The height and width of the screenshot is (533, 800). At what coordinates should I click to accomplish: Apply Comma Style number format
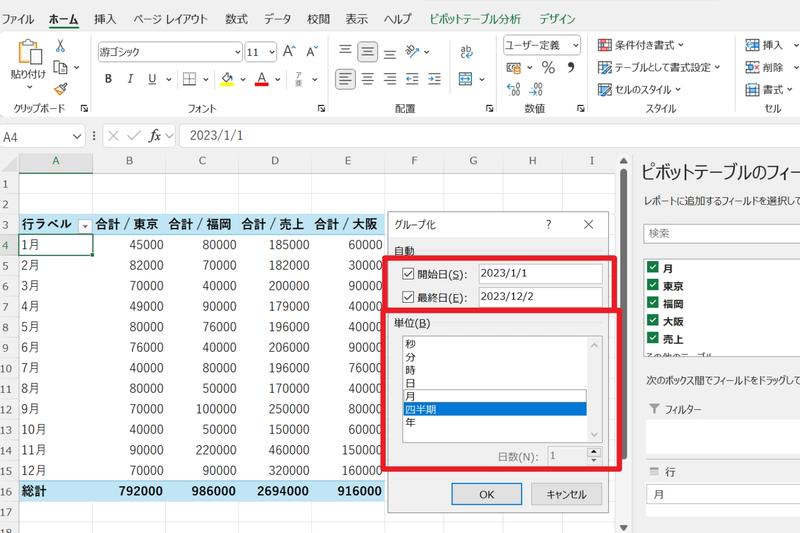click(571, 67)
